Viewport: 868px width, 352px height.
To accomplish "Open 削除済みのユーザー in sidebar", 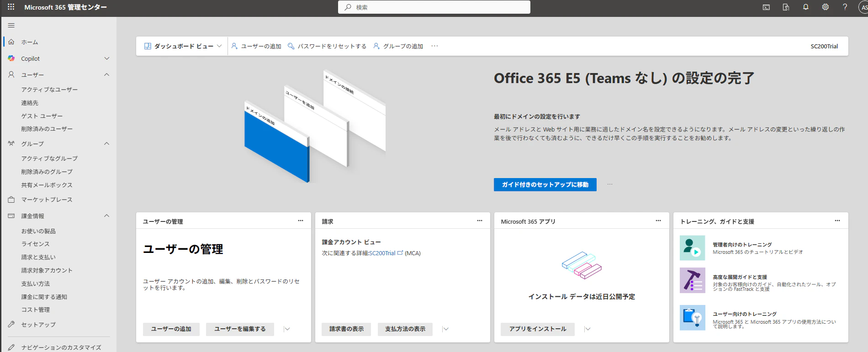I will (x=47, y=129).
